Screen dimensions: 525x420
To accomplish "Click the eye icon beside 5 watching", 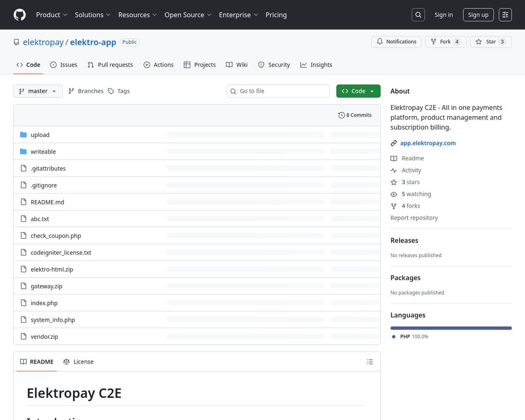I will (x=394, y=194).
